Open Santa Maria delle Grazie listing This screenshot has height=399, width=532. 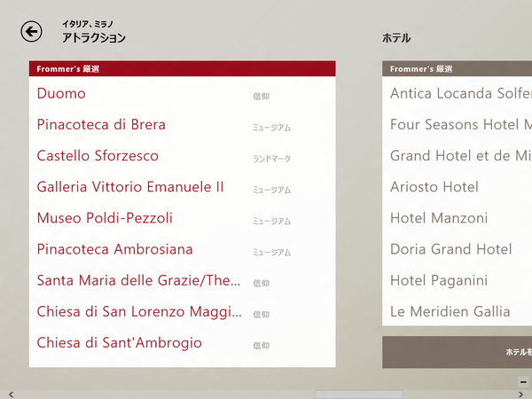coord(138,281)
